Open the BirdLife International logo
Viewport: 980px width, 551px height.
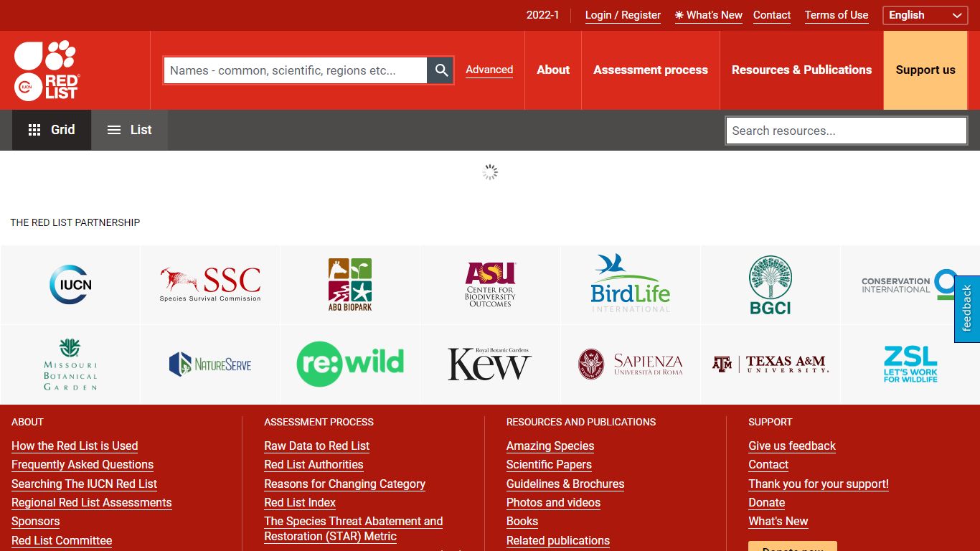pyautogui.click(x=630, y=285)
